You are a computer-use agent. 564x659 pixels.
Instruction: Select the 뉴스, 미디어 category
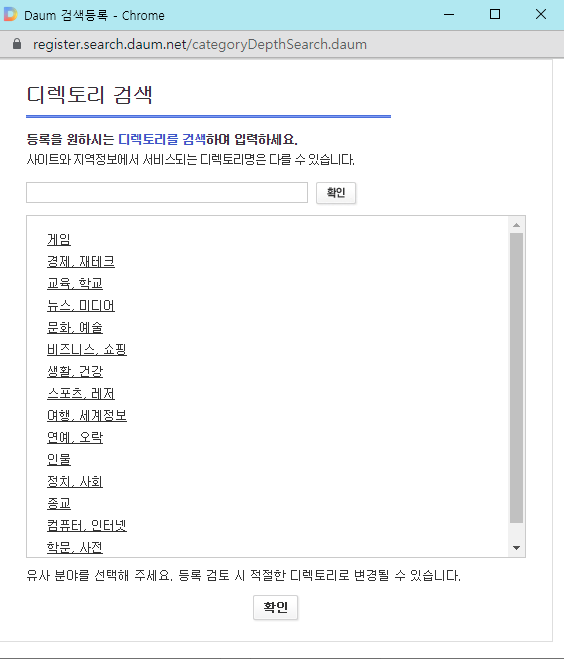click(81, 306)
